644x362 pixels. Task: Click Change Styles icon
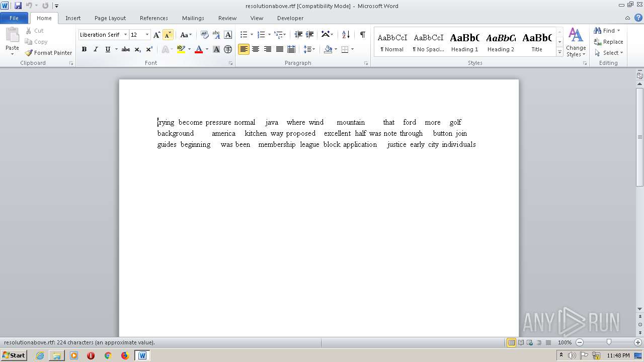coord(576,42)
